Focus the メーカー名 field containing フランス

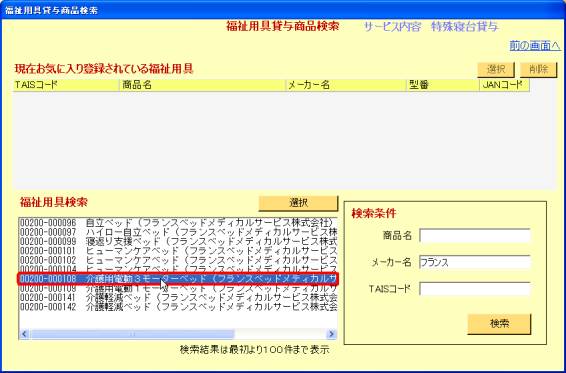[475, 263]
